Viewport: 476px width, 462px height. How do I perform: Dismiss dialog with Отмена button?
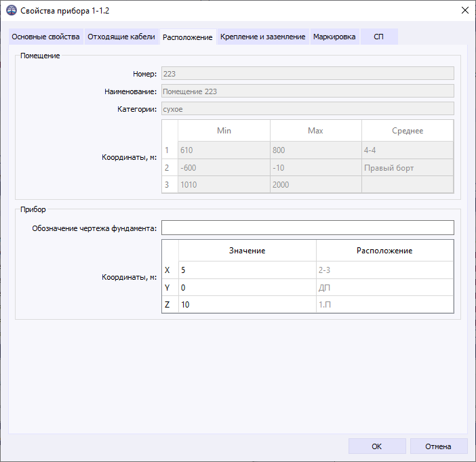(439, 446)
